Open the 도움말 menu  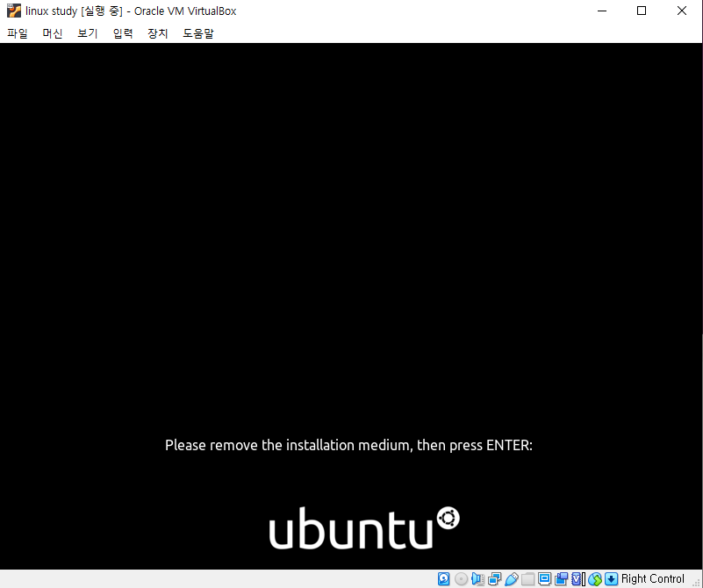point(198,33)
